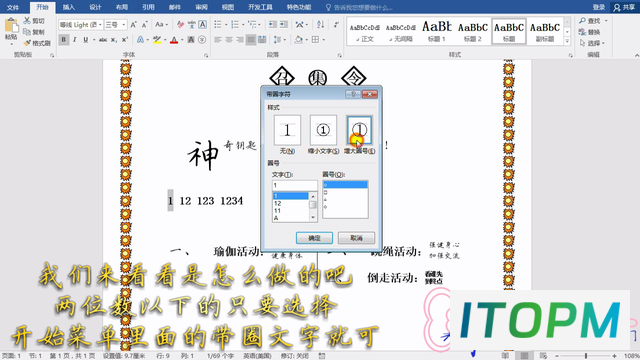Expand the styles gallery

tap(567, 41)
